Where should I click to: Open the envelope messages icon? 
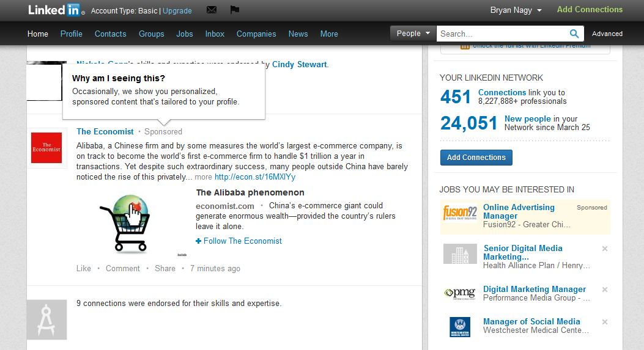pyautogui.click(x=212, y=10)
